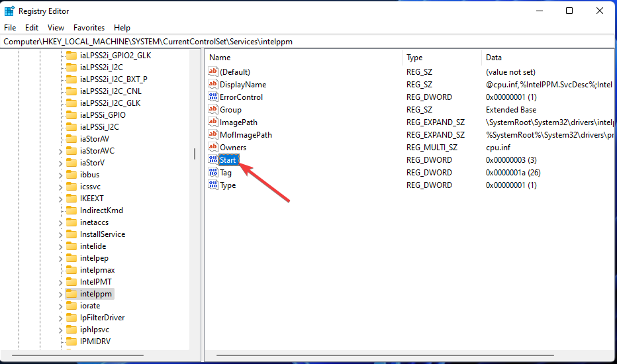617x364 pixels.
Task: Click the InstallService folder icon
Action: pyautogui.click(x=71, y=234)
